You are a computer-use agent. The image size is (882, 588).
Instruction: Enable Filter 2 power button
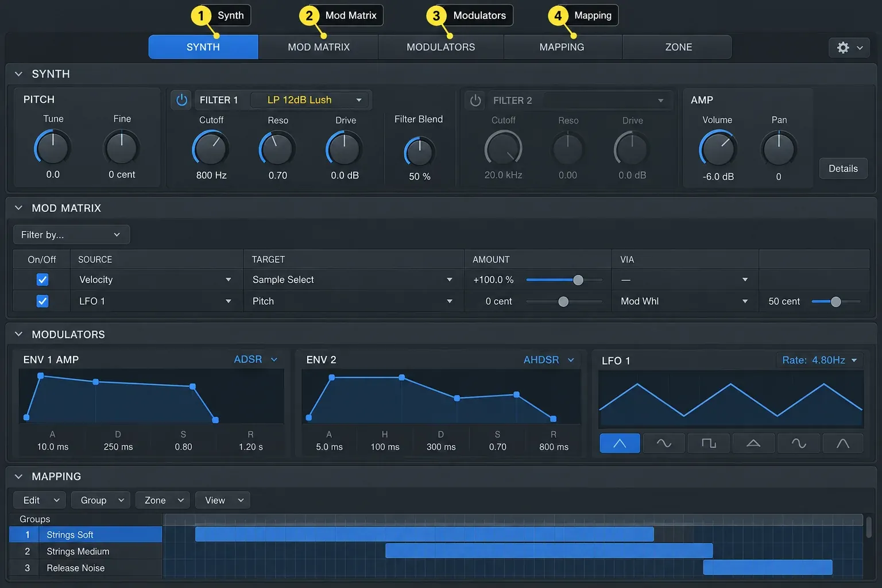click(475, 100)
